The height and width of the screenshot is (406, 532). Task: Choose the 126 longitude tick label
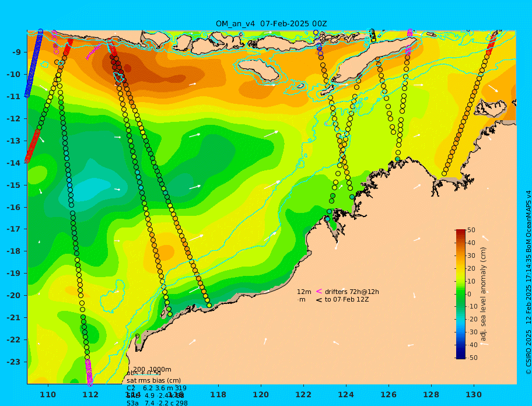[x=388, y=394]
